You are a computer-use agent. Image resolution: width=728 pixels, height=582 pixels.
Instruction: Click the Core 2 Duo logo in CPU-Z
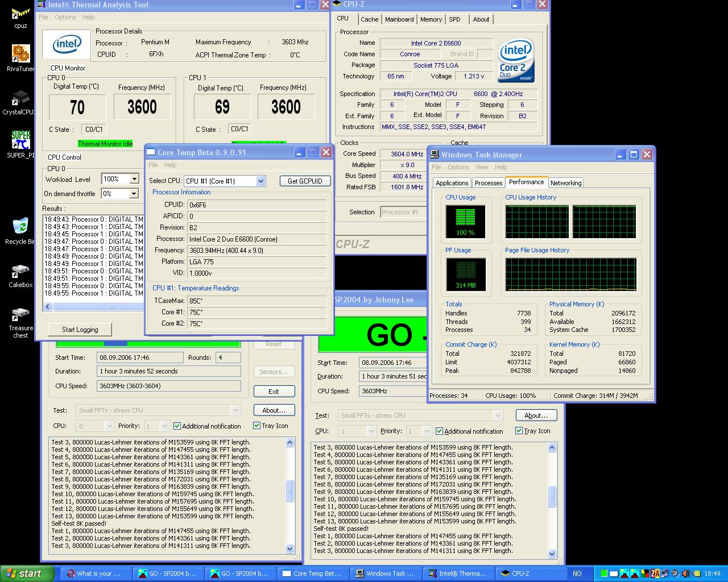(516, 60)
